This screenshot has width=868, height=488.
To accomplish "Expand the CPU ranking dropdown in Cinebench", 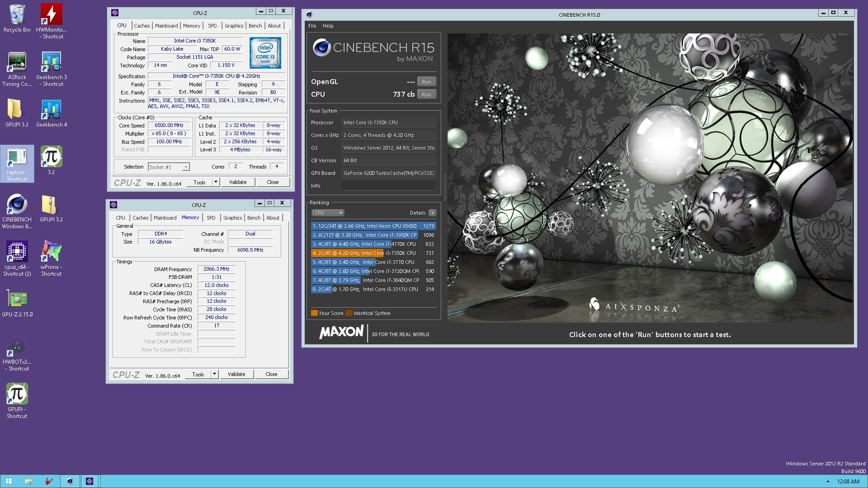I will 328,213.
